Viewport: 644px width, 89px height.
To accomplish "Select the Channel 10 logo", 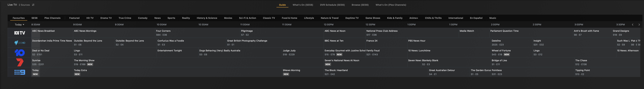I will [x=20, y=52].
